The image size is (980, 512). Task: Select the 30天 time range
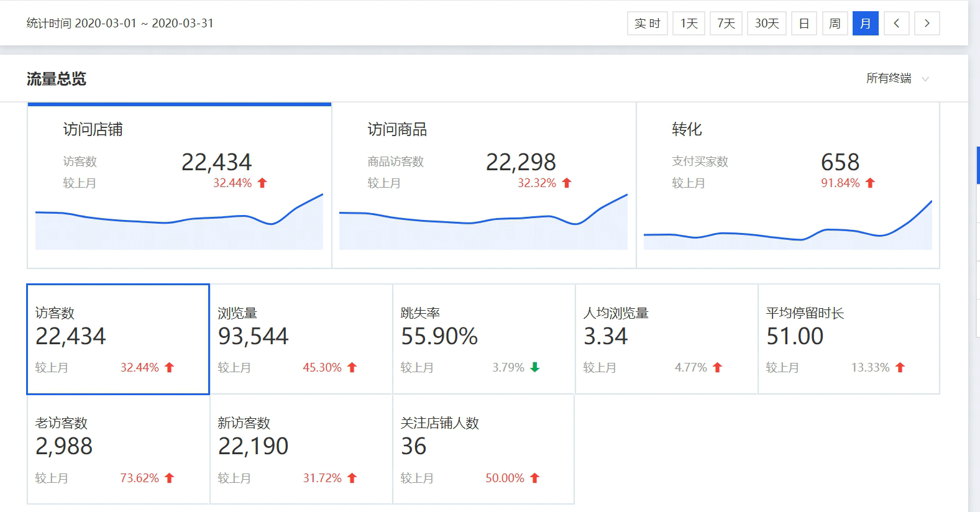click(x=767, y=24)
